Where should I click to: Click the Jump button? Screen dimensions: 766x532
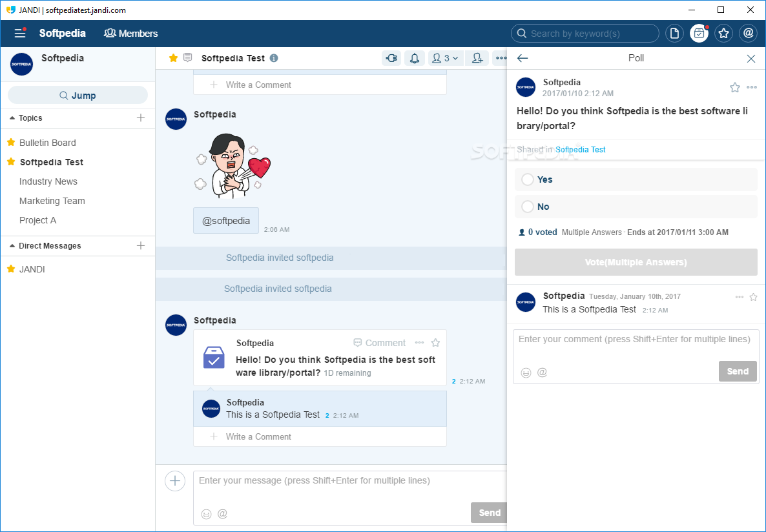point(78,96)
